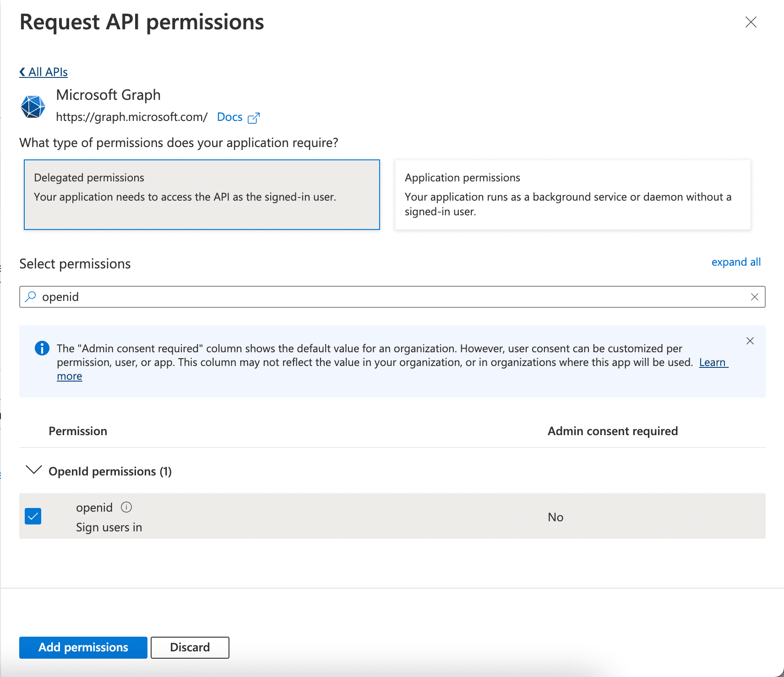Expand all permission groups
Image resolution: width=784 pixels, height=677 pixels.
[x=735, y=262]
